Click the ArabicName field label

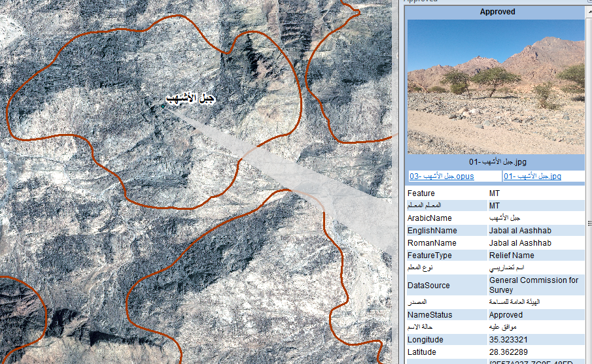[429, 218]
